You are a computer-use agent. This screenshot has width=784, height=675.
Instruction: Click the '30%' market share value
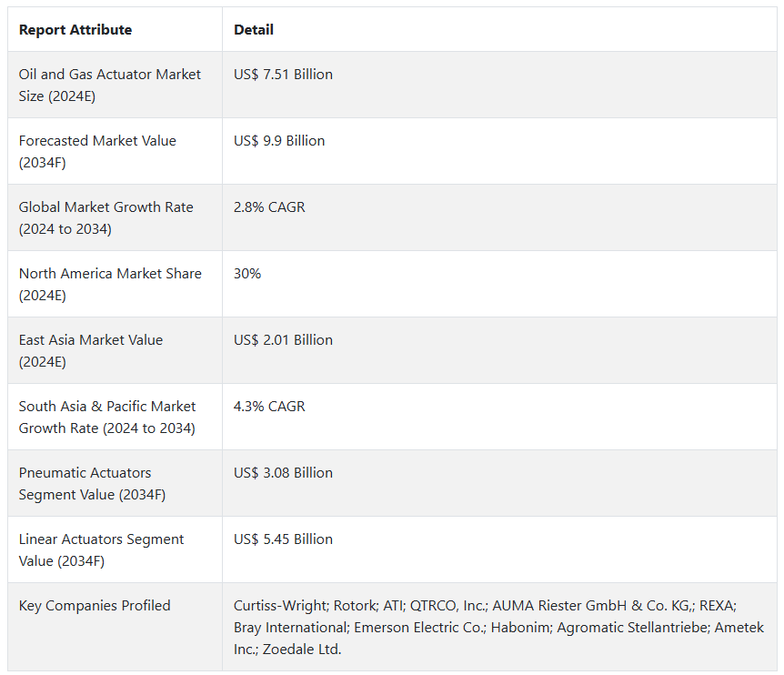coord(247,274)
